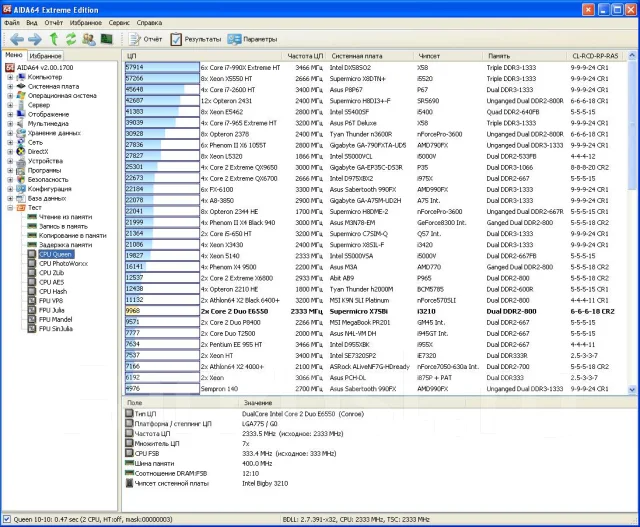The image size is (640, 527).
Task: Click the Отчёт toolbar button
Action: [x=146, y=39]
